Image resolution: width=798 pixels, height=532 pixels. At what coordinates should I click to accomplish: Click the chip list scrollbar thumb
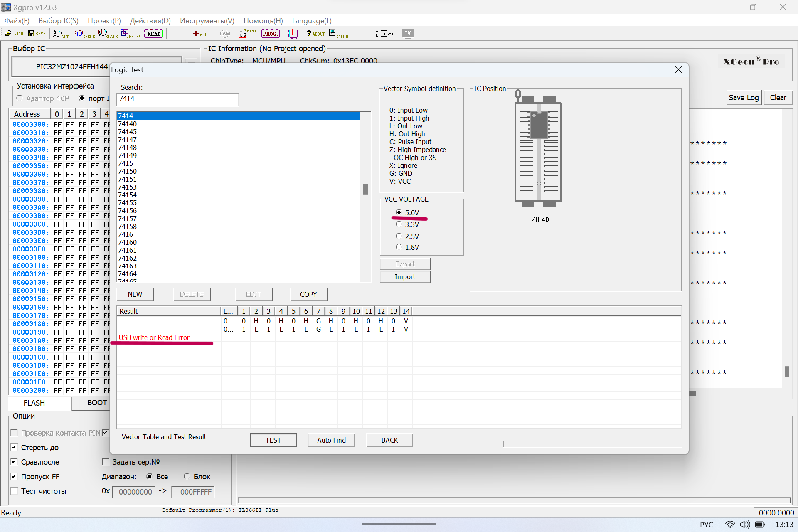(365, 189)
